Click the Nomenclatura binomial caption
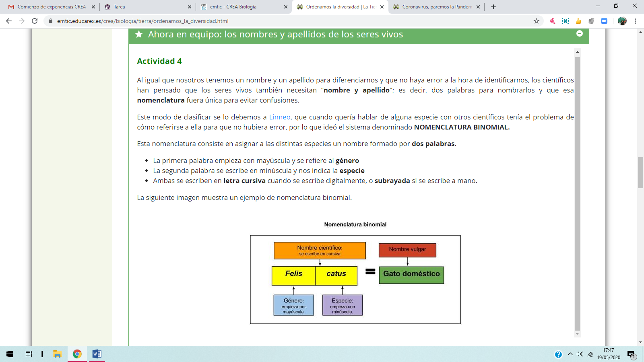This screenshot has width=644, height=362. point(355,224)
